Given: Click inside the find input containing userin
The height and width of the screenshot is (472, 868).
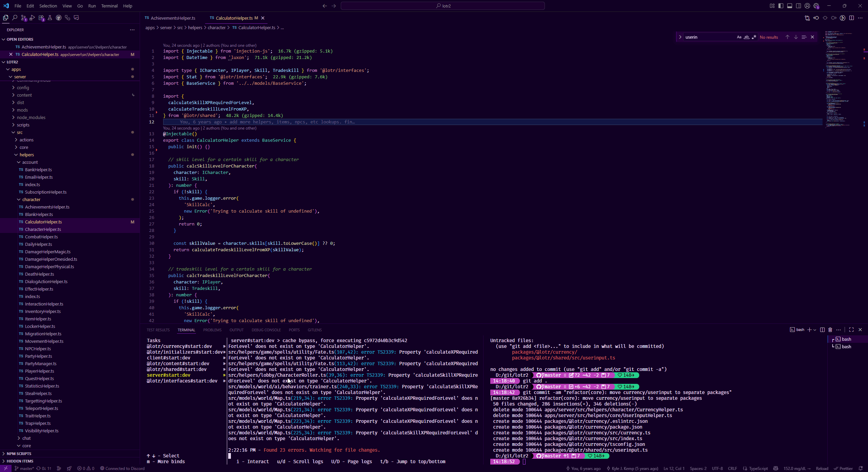Looking at the screenshot, I should [709, 37].
